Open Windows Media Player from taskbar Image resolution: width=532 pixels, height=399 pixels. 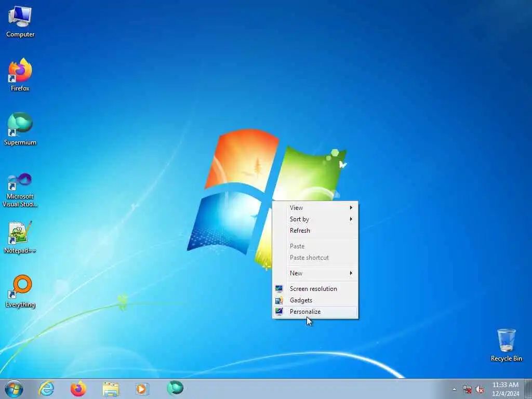pos(142,389)
